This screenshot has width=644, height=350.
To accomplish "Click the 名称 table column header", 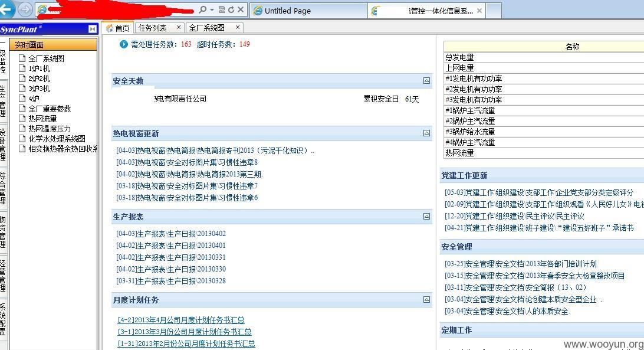I will 544,47.
